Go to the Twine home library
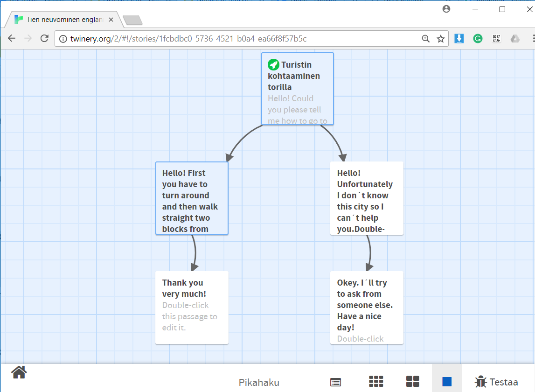The height and width of the screenshot is (392, 535). coord(19,372)
